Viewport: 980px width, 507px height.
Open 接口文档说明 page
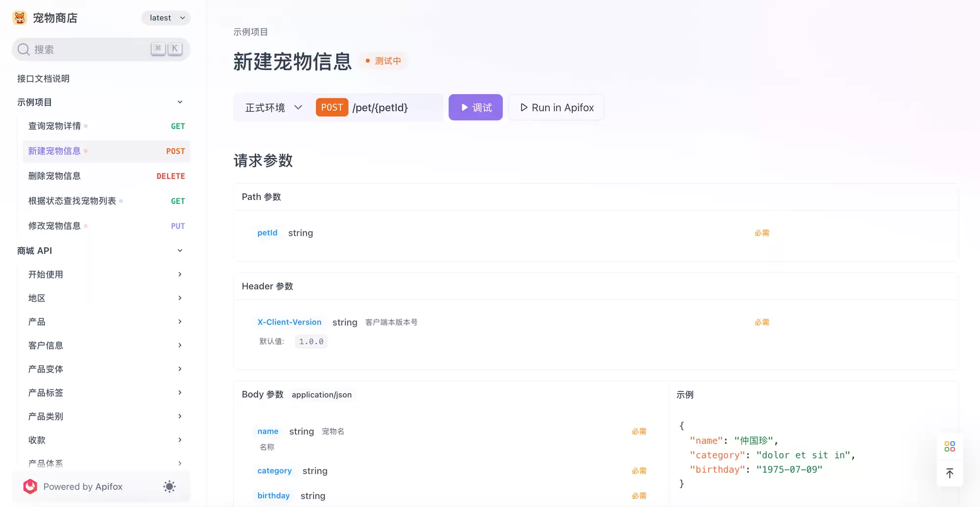click(43, 78)
